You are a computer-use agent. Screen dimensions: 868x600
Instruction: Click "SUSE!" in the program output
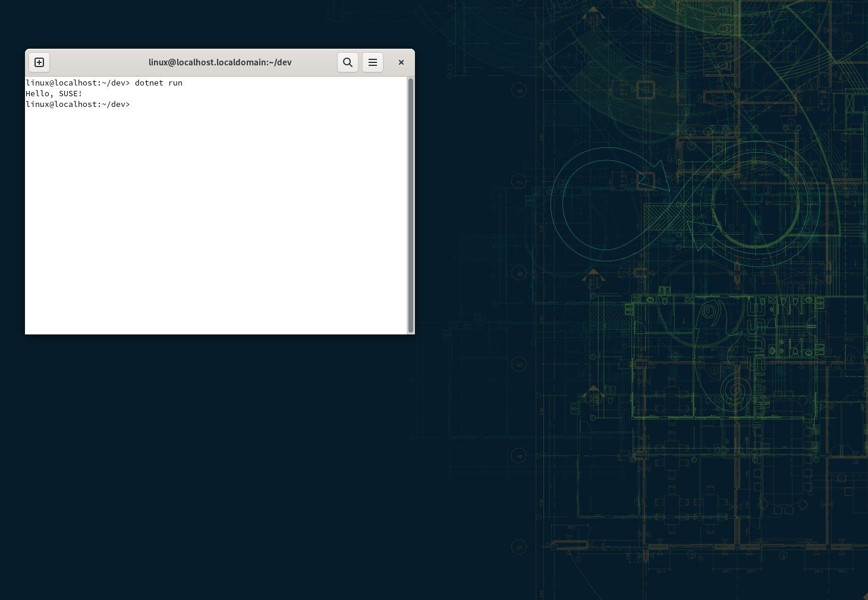(x=70, y=94)
